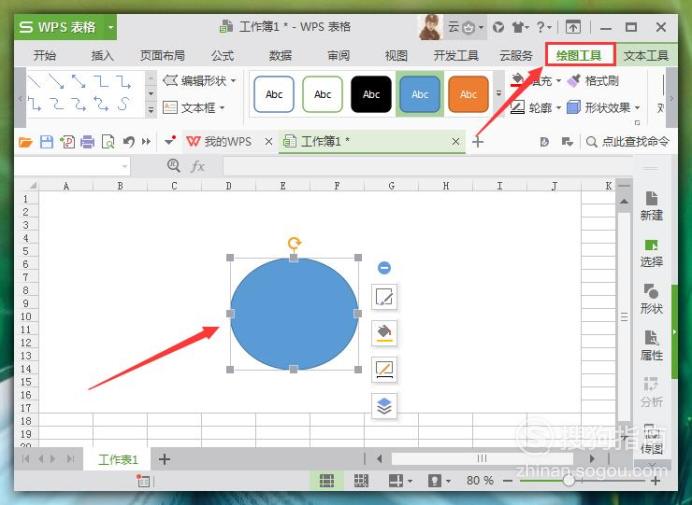Click the formula bar input
Viewport: 692px width, 505px height.
(427, 166)
